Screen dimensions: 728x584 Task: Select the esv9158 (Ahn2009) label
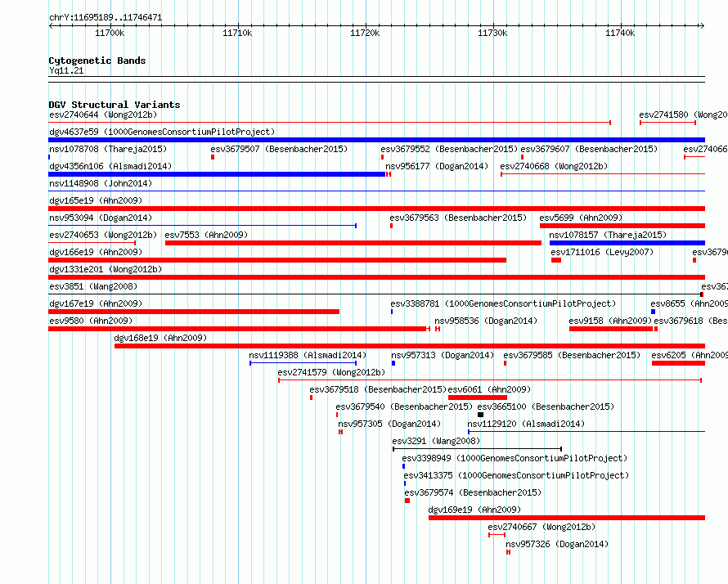tap(610, 321)
